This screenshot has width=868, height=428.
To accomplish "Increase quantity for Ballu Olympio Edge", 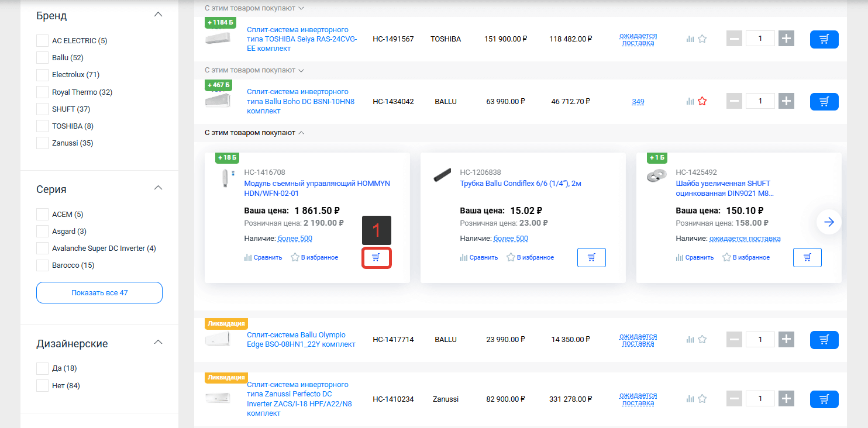I will pyautogui.click(x=787, y=339).
